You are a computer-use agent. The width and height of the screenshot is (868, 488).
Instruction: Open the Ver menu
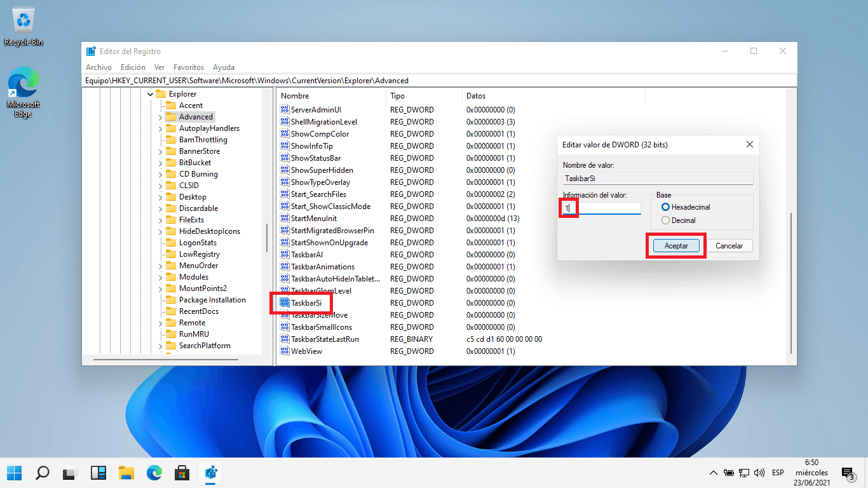(159, 67)
